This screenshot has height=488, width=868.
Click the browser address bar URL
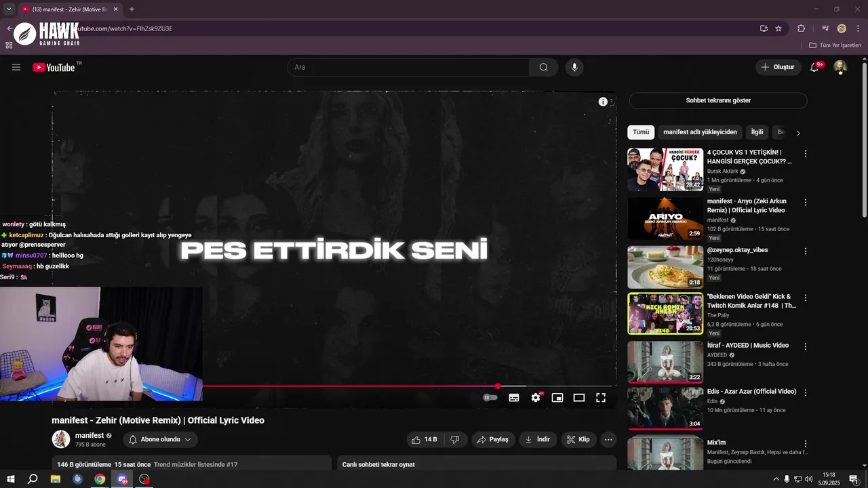pyautogui.click(x=122, y=28)
